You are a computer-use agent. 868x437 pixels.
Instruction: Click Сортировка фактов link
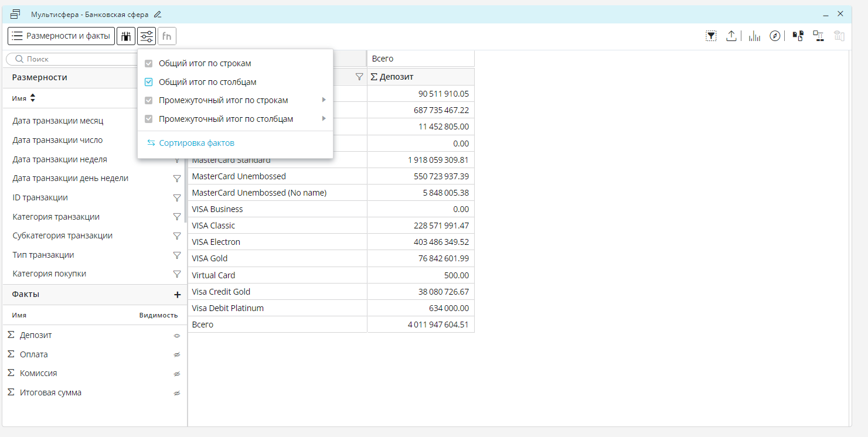(x=196, y=143)
